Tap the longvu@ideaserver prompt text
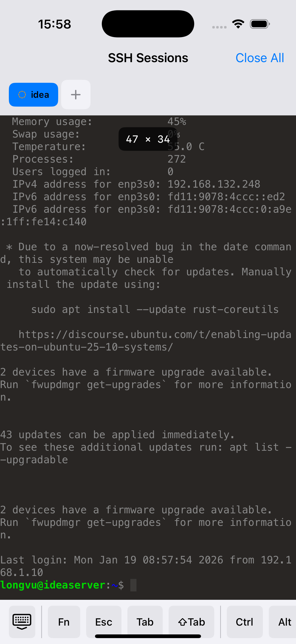The image size is (296, 644). [x=53, y=585]
